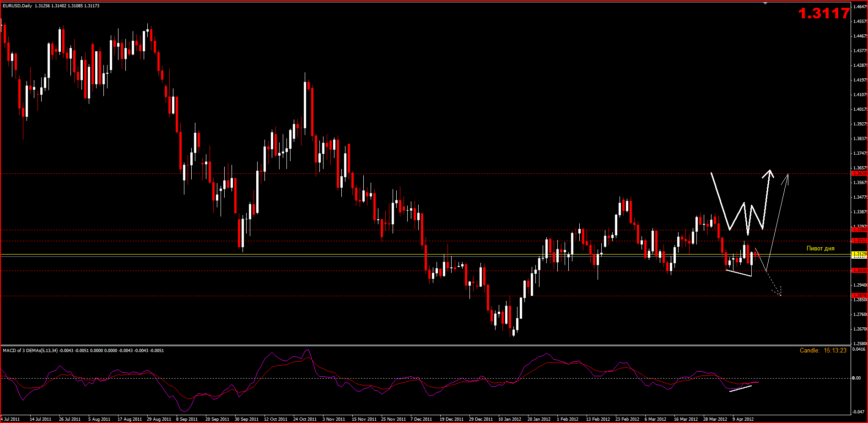868x423 pixels.
Task: Click the '13 Feb 2012' date label
Action: pos(598,419)
